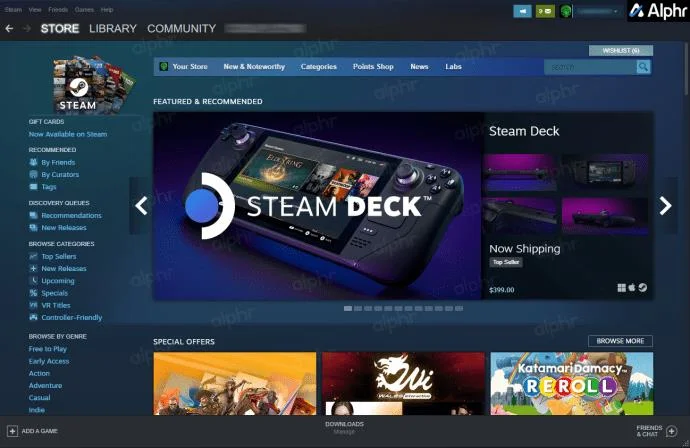
Task: Open Now Available on Steam link
Action: click(68, 134)
